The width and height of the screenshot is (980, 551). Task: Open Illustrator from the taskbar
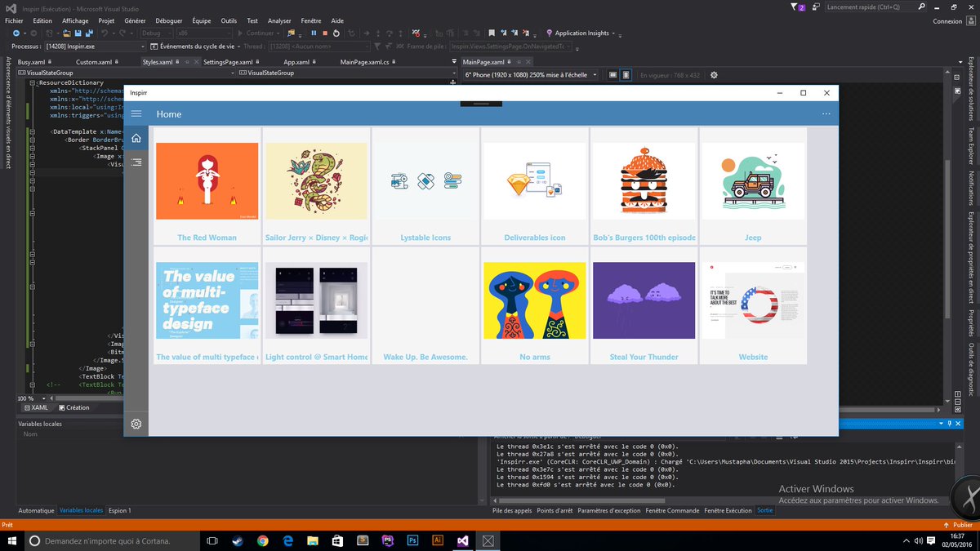pos(438,540)
